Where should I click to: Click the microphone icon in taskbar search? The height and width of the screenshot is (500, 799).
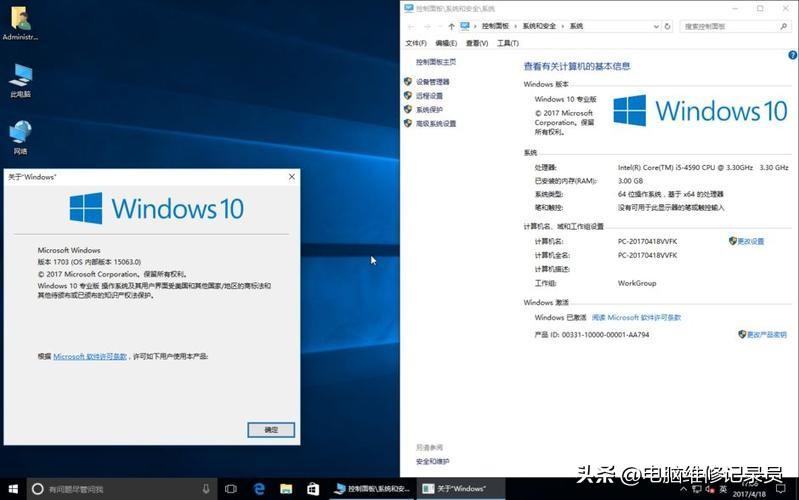click(206, 489)
